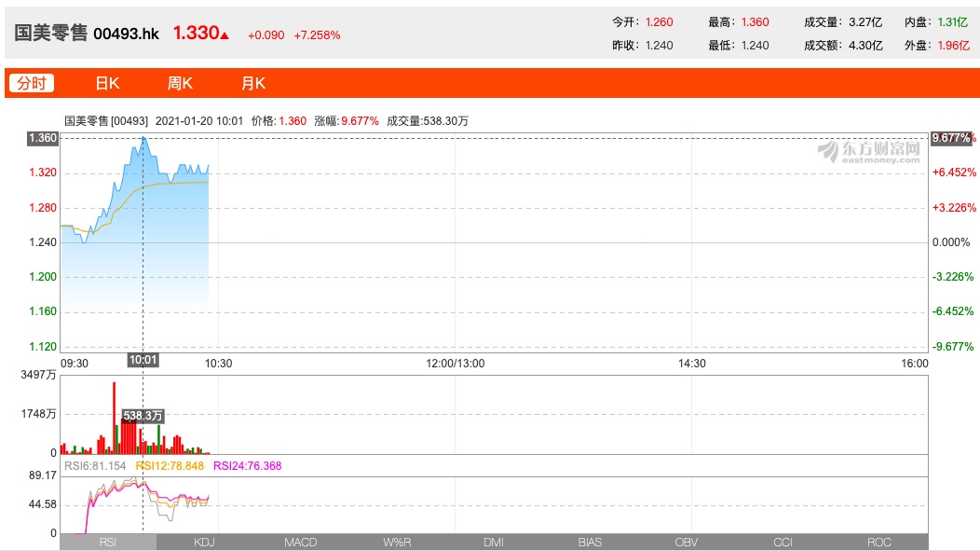The image size is (980, 551).
Task: Click the -6.452% right axis label
Action: 953,311
